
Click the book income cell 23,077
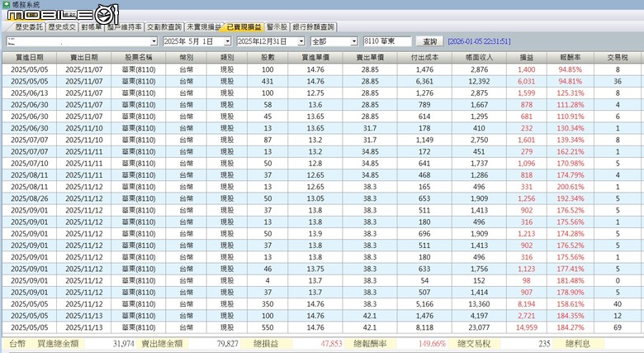pyautogui.click(x=479, y=327)
